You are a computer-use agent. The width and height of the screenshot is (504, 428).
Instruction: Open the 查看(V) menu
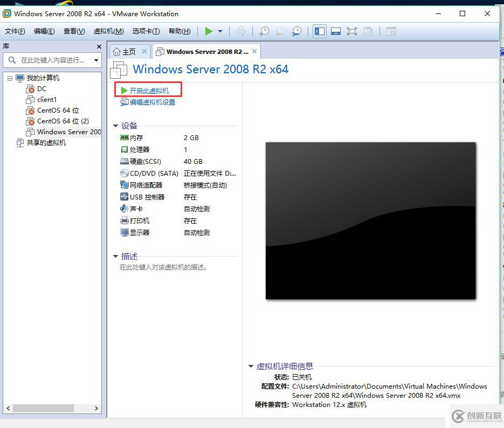point(74,31)
